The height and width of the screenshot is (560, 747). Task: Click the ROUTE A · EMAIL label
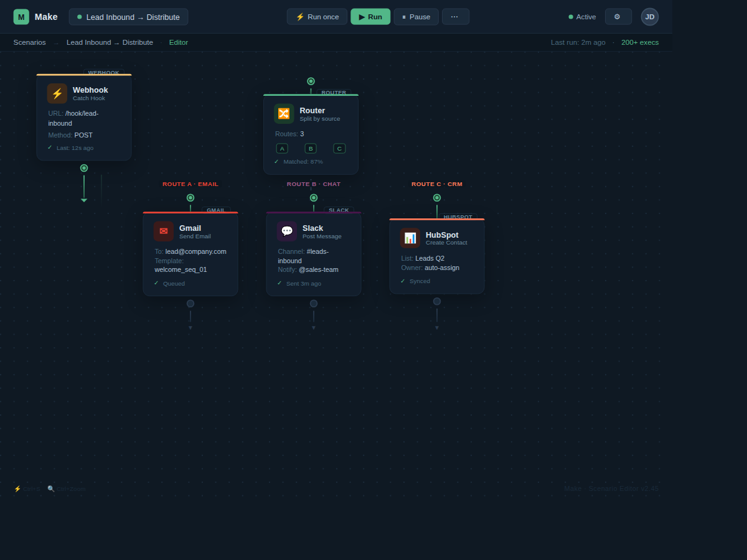(x=190, y=184)
